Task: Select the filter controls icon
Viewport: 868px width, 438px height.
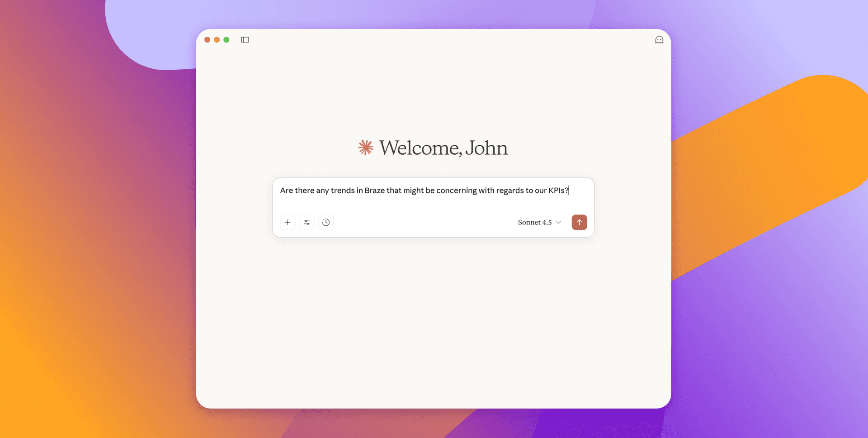Action: click(307, 222)
